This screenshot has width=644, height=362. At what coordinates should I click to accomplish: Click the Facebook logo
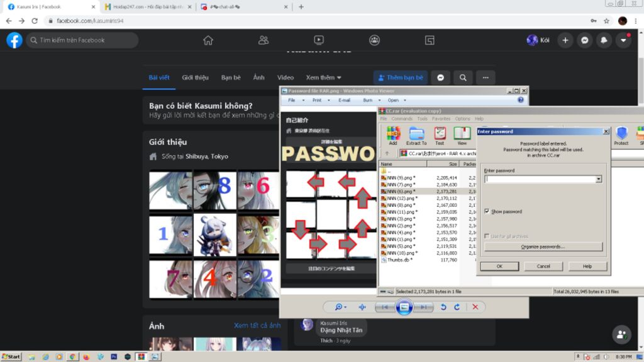click(x=14, y=40)
